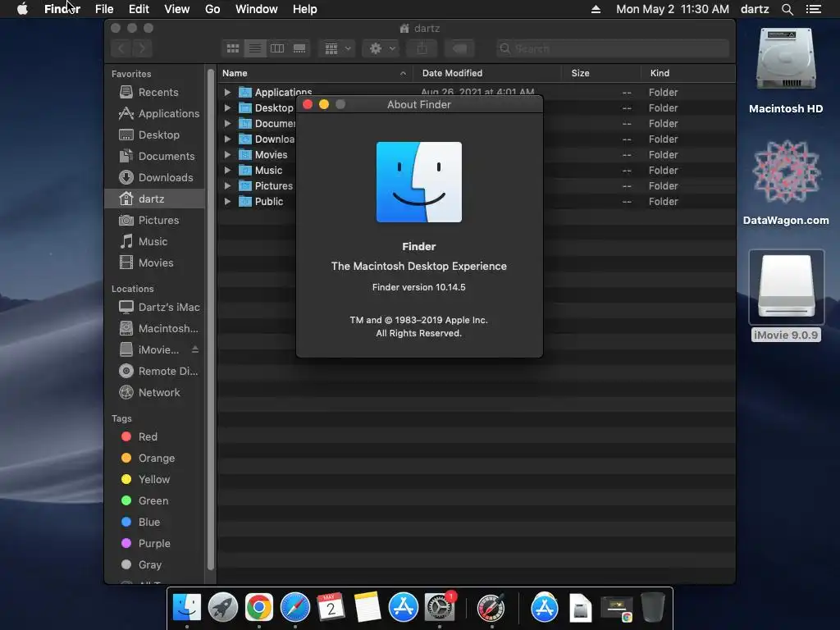This screenshot has height=630, width=840.
Task: Open the Window menu
Action: tap(257, 9)
